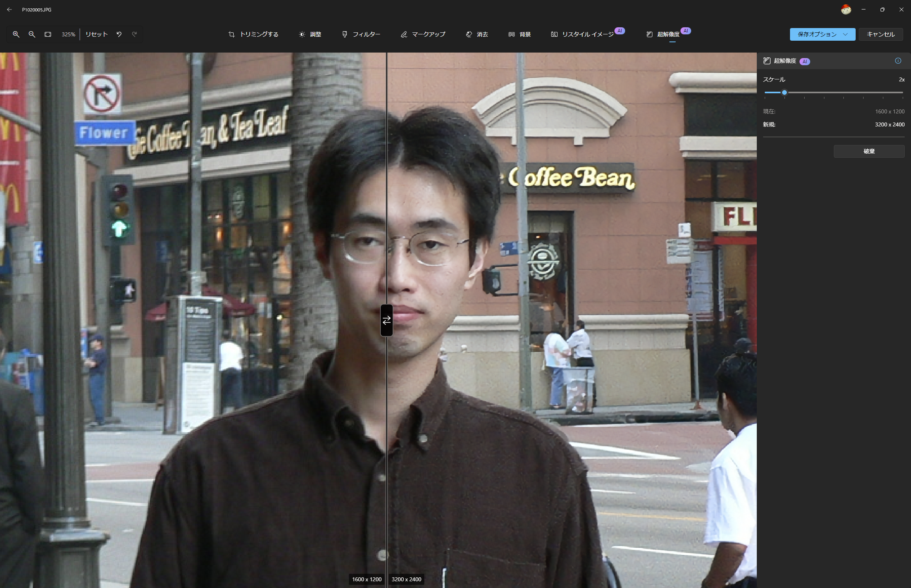
Task: Click the info icon in the 超解像度 panel
Action: [898, 61]
